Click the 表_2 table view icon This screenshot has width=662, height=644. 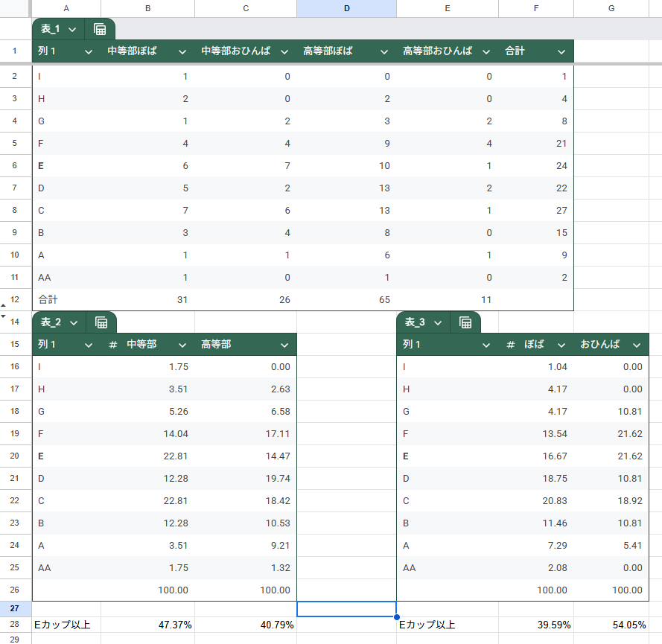(102, 322)
